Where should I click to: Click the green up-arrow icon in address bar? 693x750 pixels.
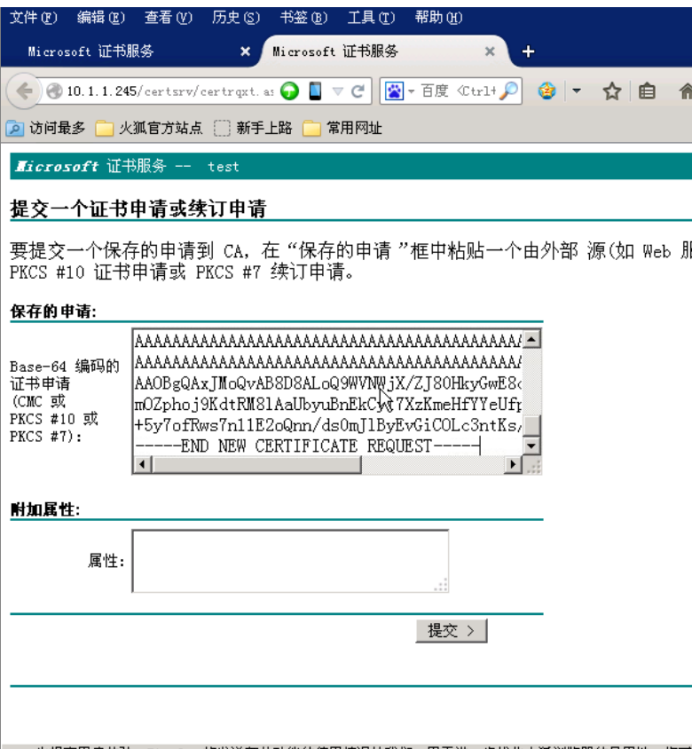289,91
